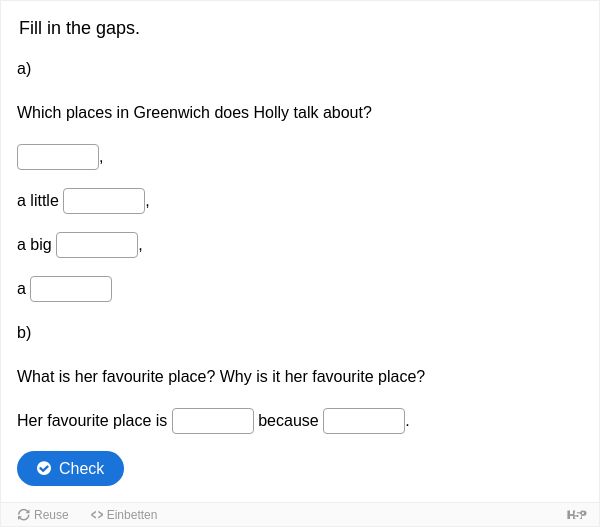Viewport: 600px width, 527px height.
Task: Open the Reuse link
Action: tap(43, 515)
